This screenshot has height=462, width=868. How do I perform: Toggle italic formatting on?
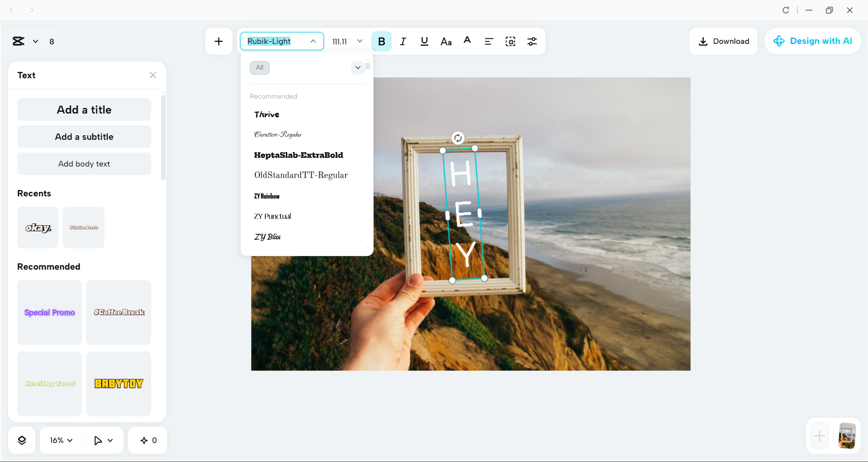(x=403, y=41)
